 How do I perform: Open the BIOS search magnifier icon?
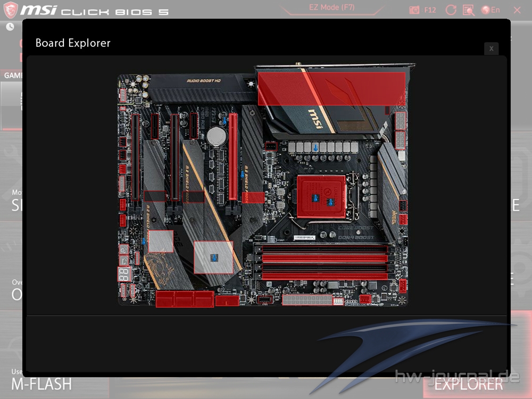tap(469, 10)
